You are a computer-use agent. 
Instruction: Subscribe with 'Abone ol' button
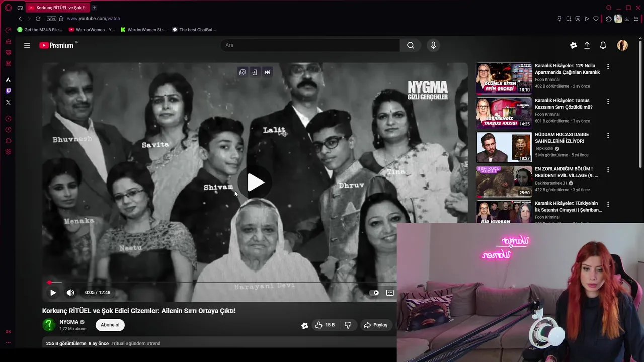pos(110,325)
